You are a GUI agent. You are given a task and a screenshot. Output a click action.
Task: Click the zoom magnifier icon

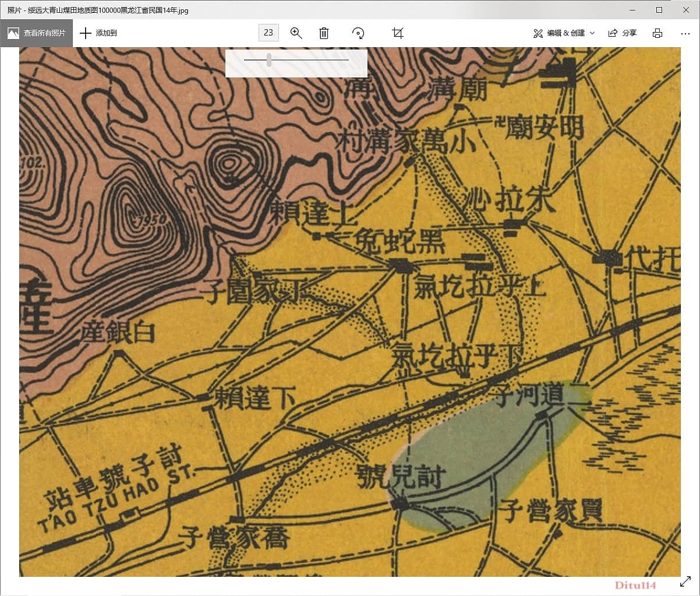296,33
